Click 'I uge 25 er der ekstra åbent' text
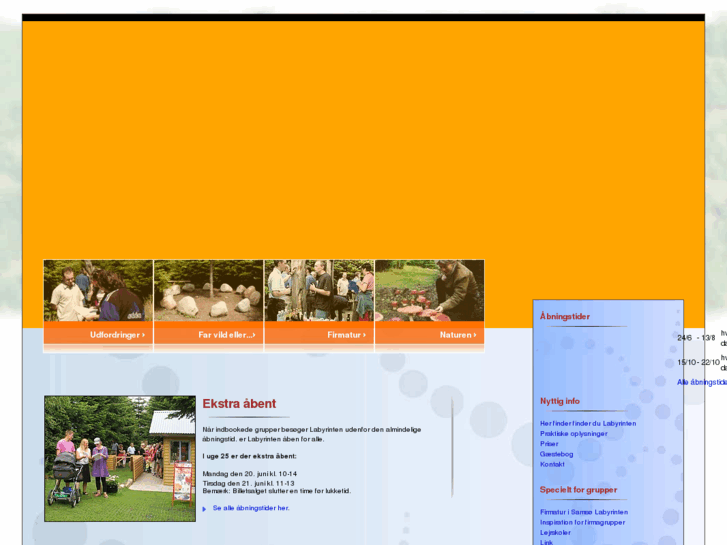727x545 pixels. tap(249, 456)
